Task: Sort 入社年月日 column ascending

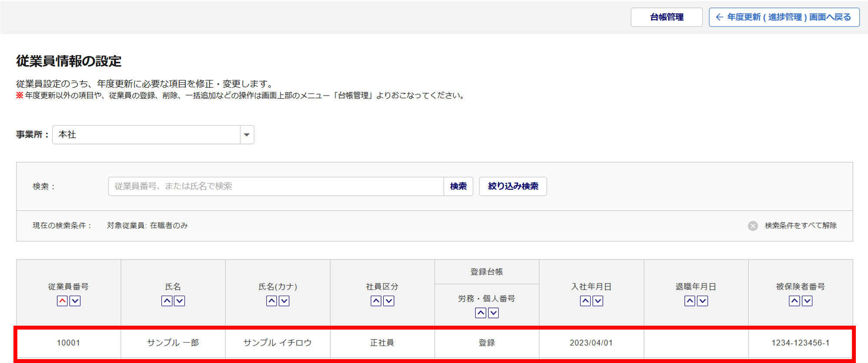Action: pos(585,301)
